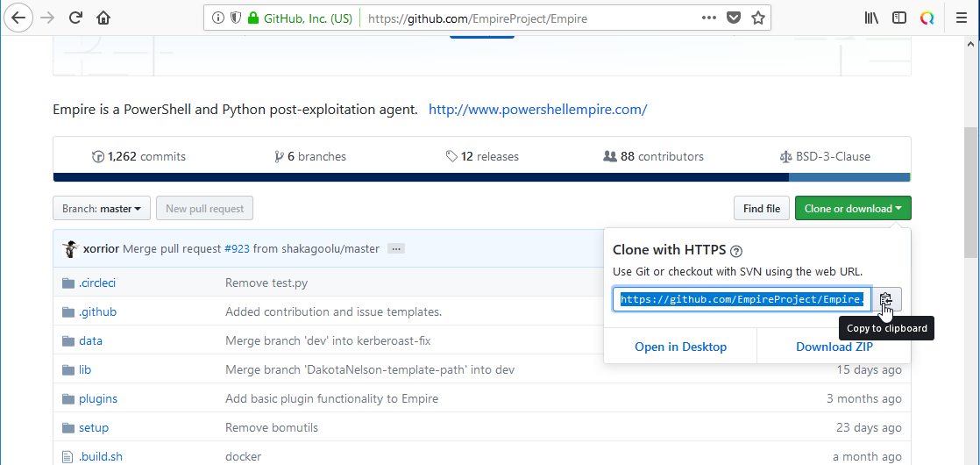The width and height of the screenshot is (980, 465).
Task: Open the plugins folder link
Action: [x=98, y=398]
